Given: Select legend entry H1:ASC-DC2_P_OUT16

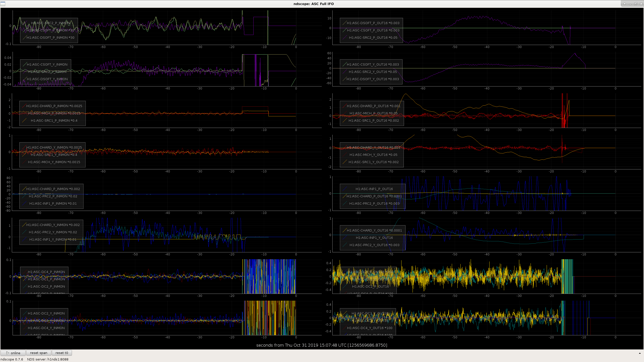Looking at the screenshot, I should tap(371, 287).
